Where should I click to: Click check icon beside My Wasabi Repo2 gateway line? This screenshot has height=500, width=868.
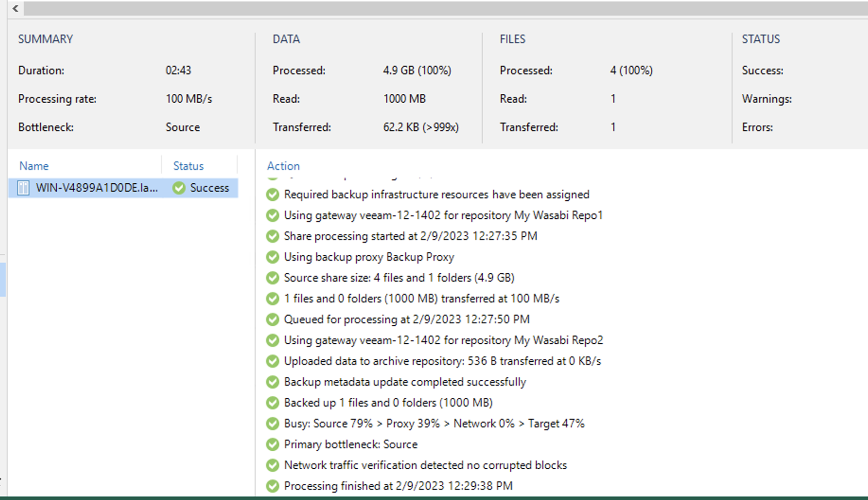pyautogui.click(x=273, y=340)
